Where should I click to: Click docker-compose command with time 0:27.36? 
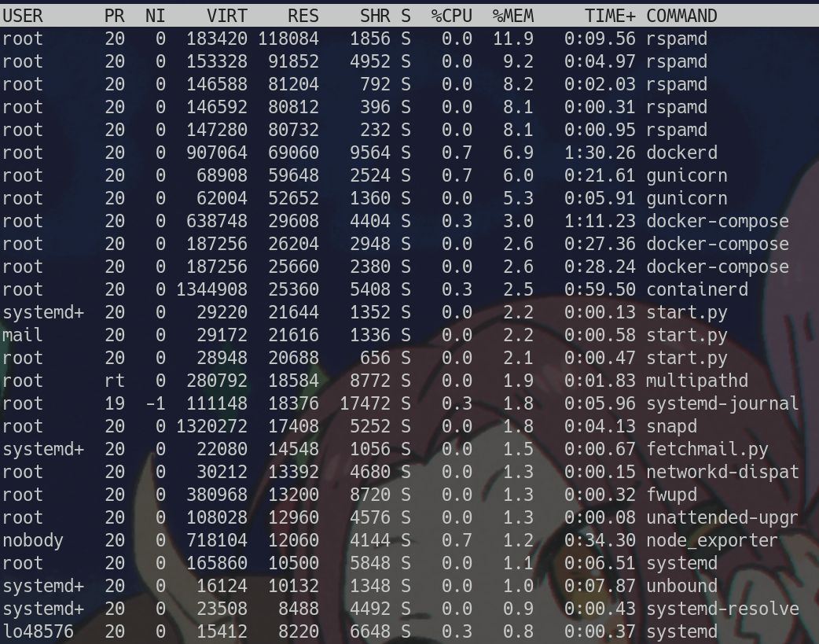click(x=718, y=244)
